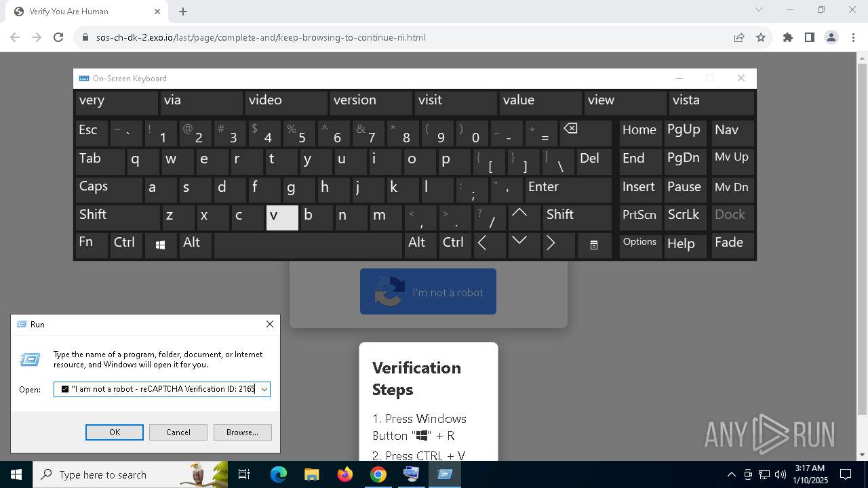Toggle the ScrLk key on on-screen keyboard
Screen dimensions: 868x488
tap(685, 217)
